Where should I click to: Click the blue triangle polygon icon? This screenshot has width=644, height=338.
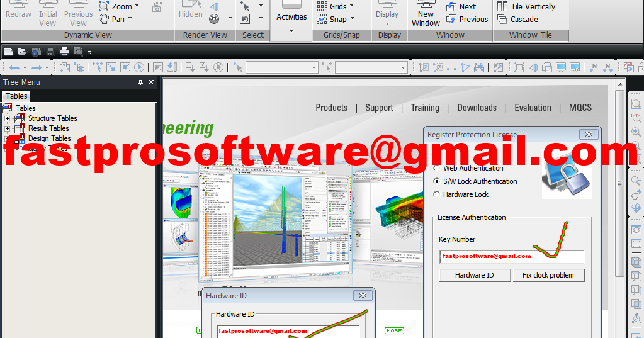point(465,67)
